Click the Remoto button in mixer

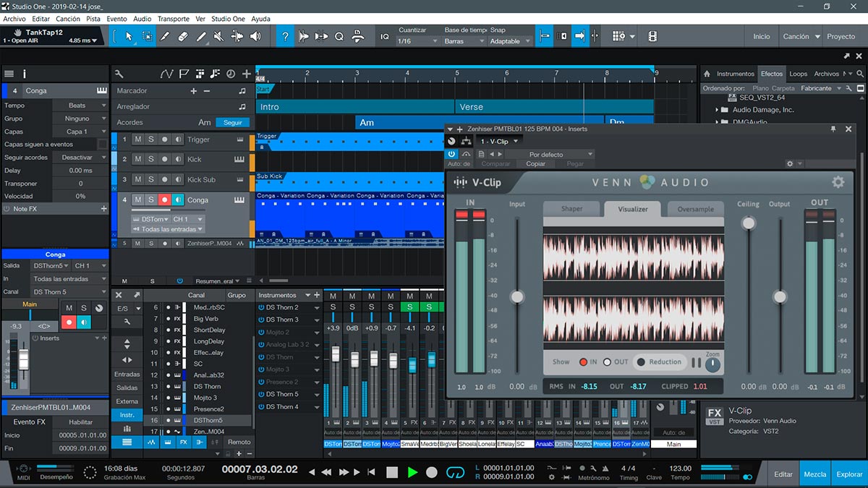(239, 442)
